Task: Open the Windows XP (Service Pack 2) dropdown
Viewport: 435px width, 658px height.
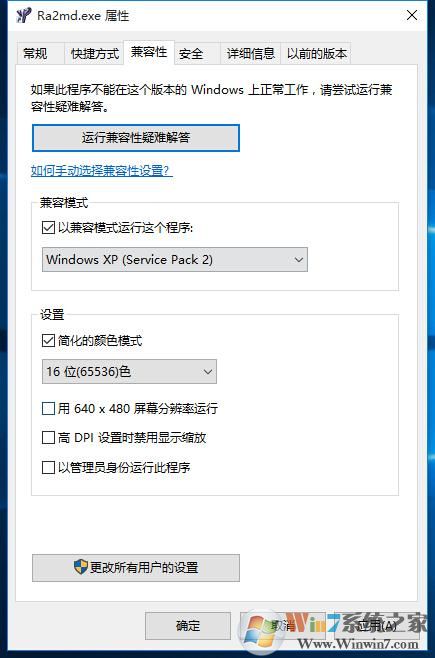Action: click(175, 259)
